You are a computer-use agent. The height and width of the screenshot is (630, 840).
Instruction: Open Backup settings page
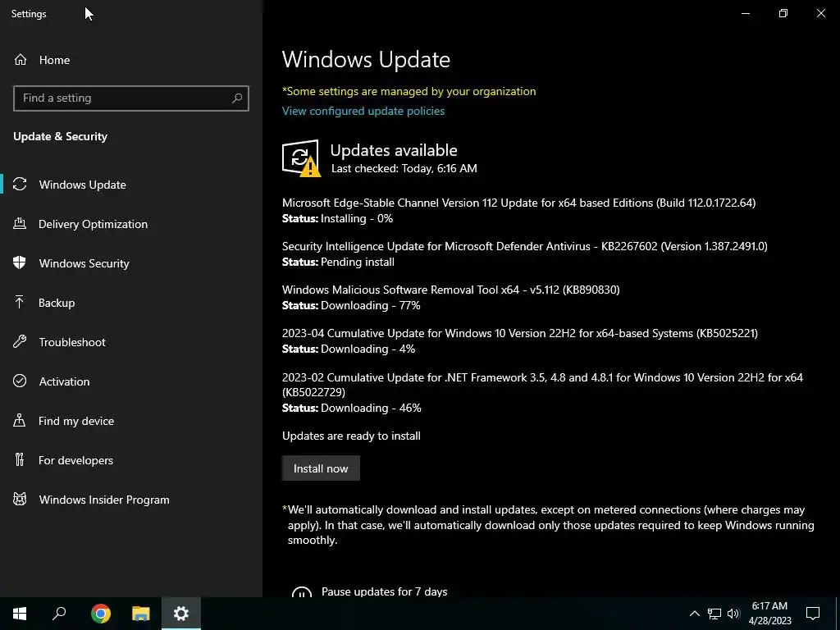coord(131,302)
